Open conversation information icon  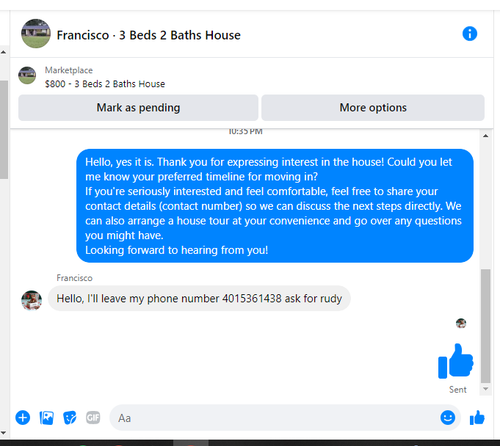coord(469,34)
